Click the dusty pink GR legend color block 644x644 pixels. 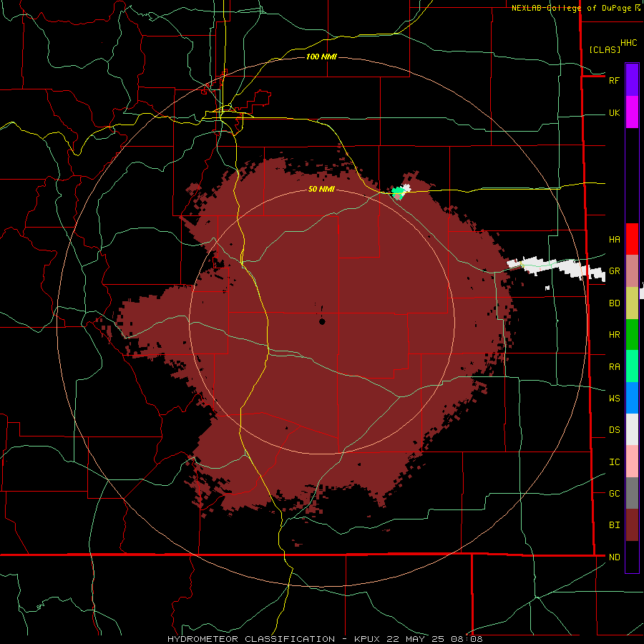(x=632, y=270)
